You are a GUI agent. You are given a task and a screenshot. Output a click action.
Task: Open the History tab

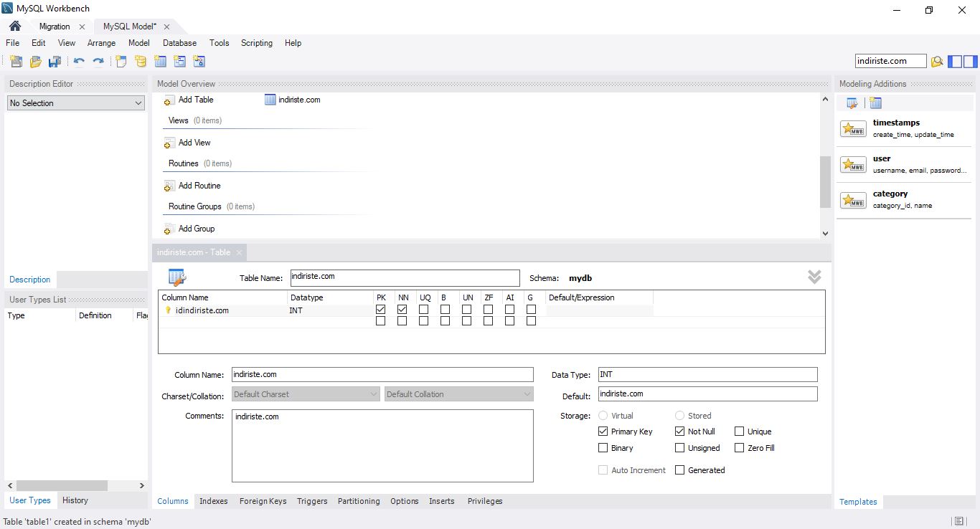(x=75, y=500)
